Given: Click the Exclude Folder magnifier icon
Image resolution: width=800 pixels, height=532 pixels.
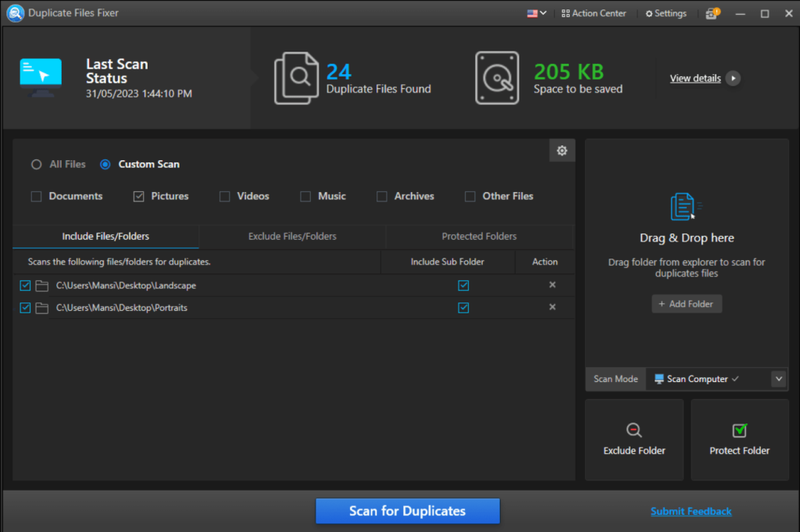Looking at the screenshot, I should pyautogui.click(x=634, y=430).
